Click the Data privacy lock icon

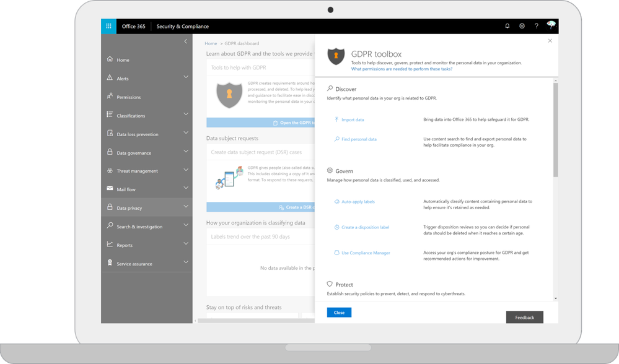[110, 207]
